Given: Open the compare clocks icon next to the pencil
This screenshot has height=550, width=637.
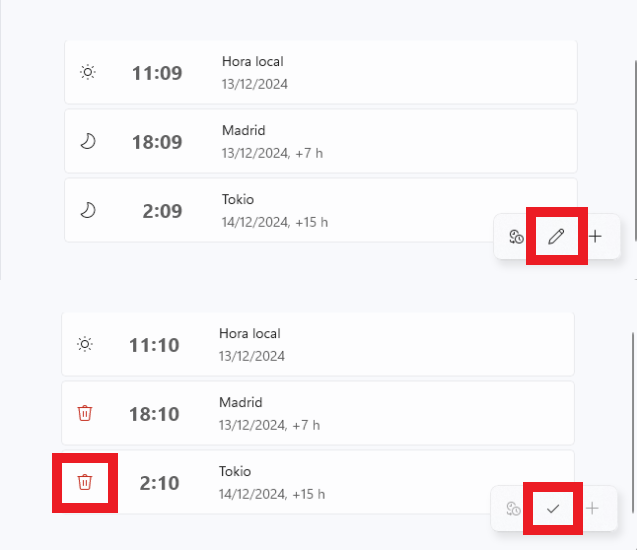Looking at the screenshot, I should click(516, 236).
